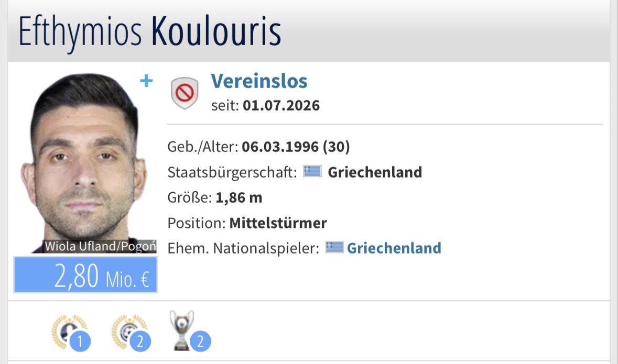Screen dimensions: 618x364
Task: Open the blue Griechenland national team link
Action: click(x=394, y=248)
